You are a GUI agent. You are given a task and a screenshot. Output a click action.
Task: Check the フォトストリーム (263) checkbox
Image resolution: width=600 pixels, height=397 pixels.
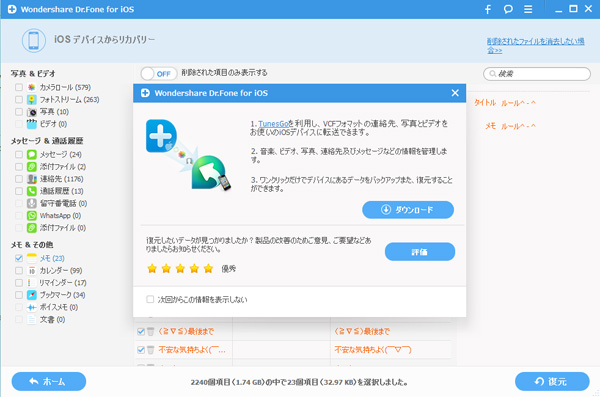click(19, 100)
